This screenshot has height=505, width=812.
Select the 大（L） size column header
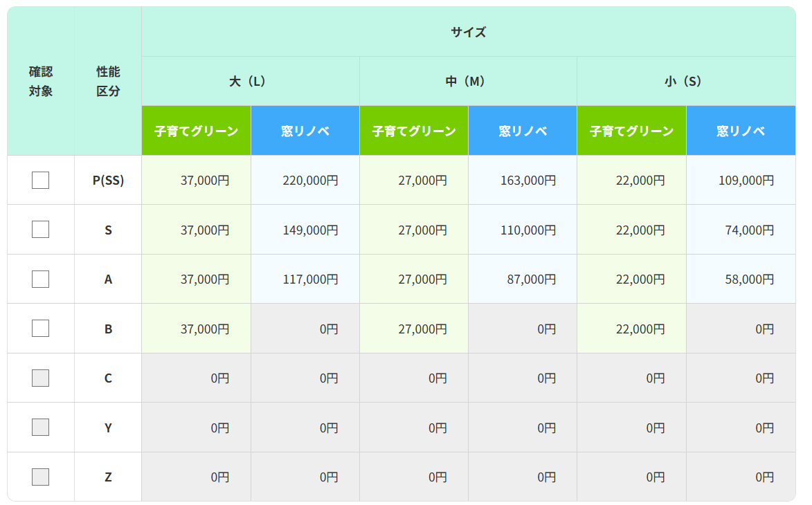pyautogui.click(x=250, y=80)
